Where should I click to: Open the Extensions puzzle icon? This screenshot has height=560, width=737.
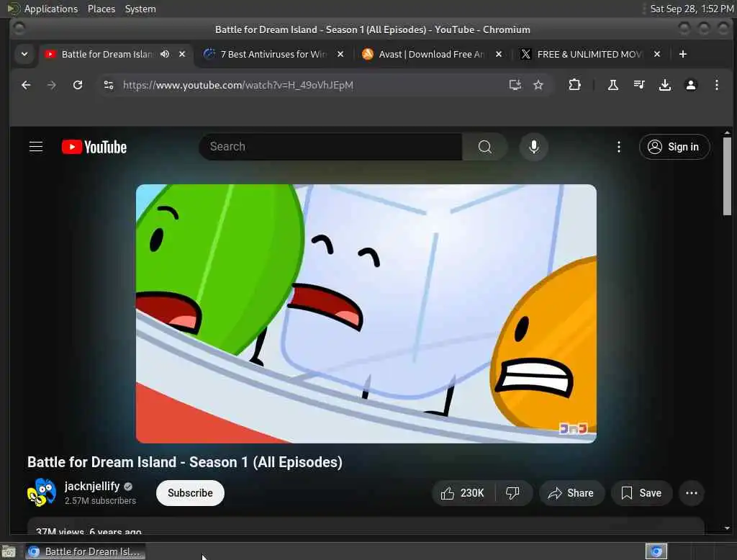click(574, 85)
